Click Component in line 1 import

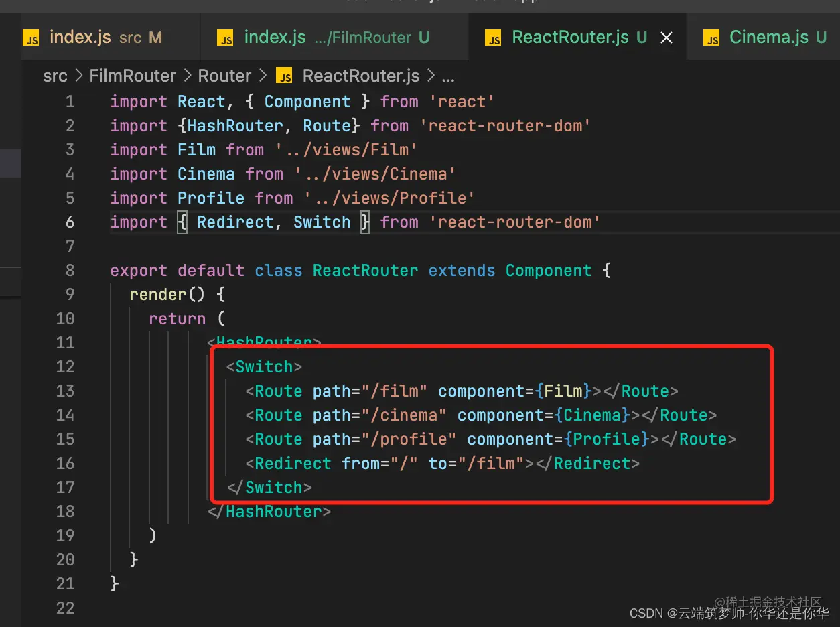click(307, 102)
